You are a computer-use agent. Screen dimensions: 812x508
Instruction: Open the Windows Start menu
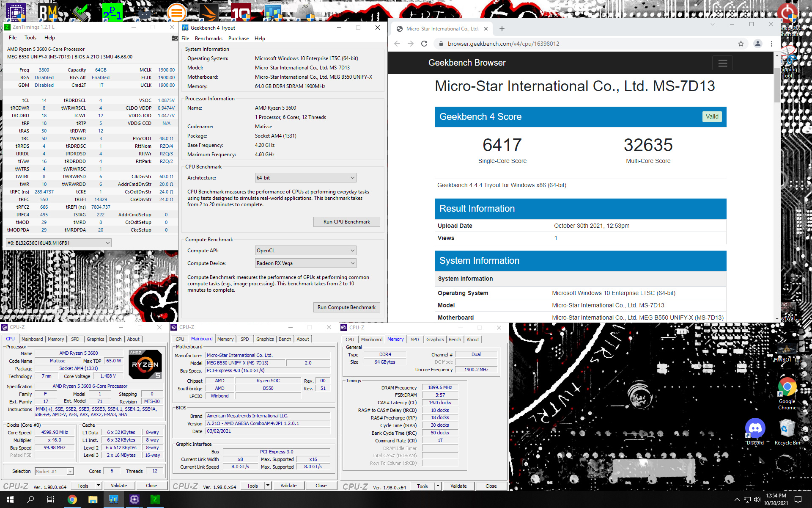click(x=10, y=500)
